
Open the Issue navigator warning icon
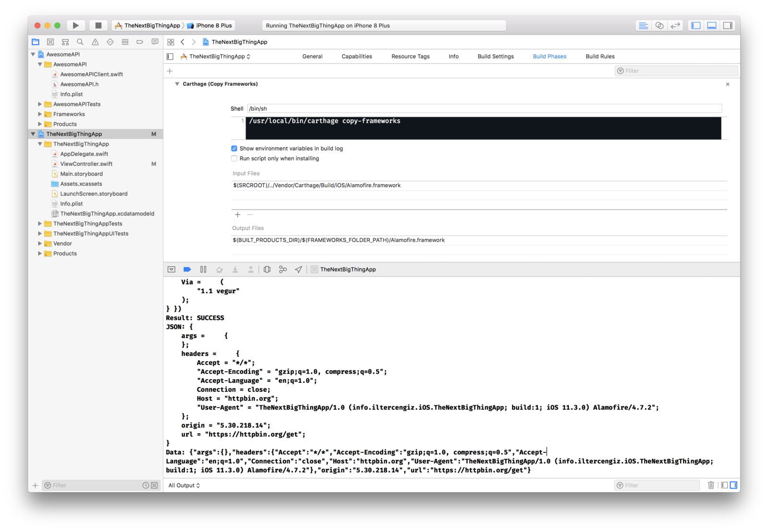click(x=95, y=42)
